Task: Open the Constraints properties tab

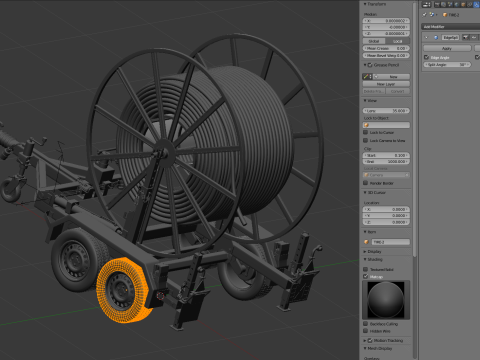Action: click(470, 5)
